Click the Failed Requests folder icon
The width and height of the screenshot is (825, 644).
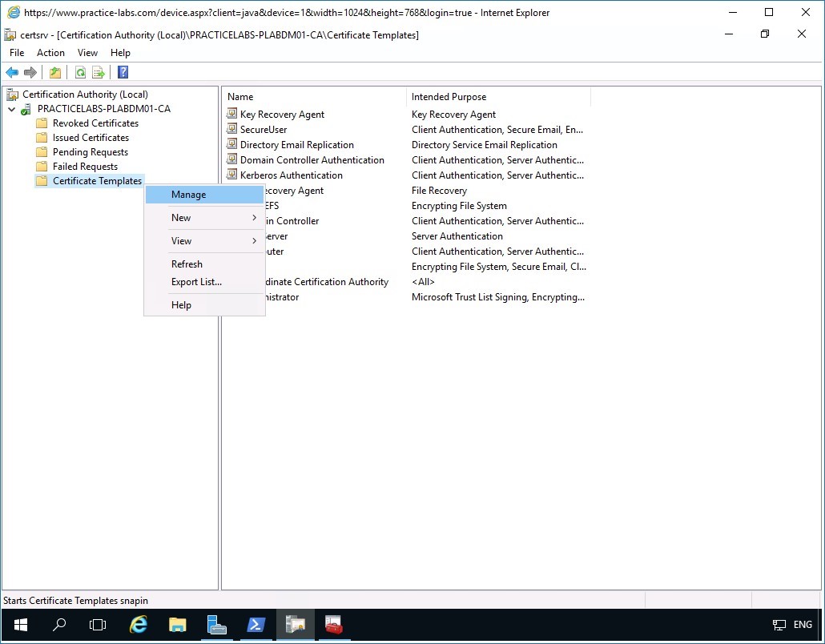(42, 167)
